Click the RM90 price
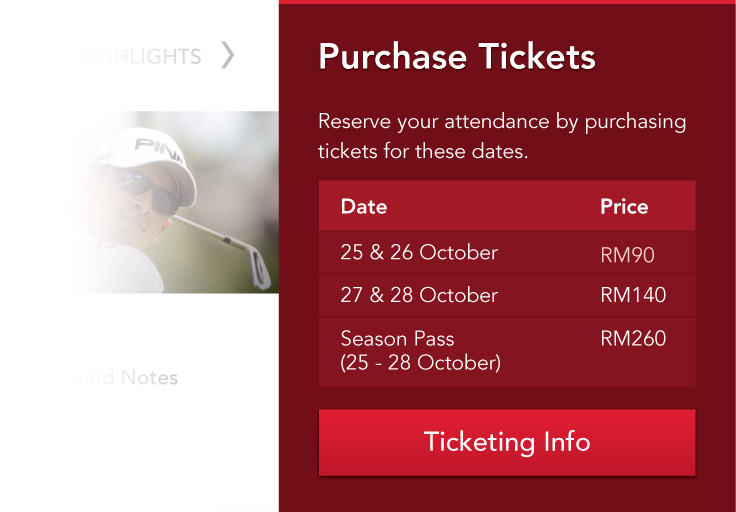Viewport: 736px width, 512px height. tap(627, 255)
